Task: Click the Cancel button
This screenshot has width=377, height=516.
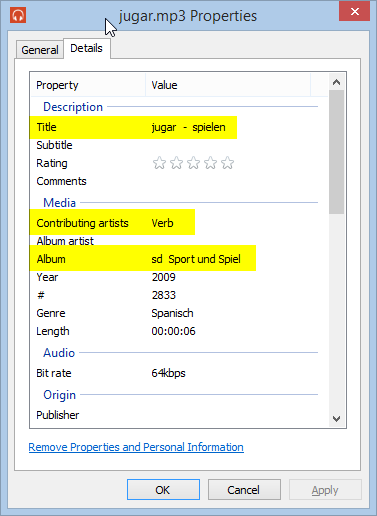Action: point(244,490)
